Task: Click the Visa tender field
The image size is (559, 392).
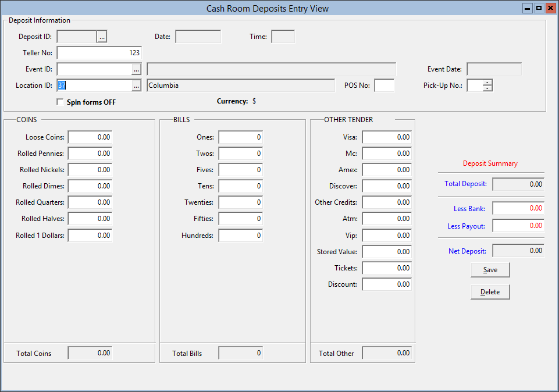Action: coord(387,137)
